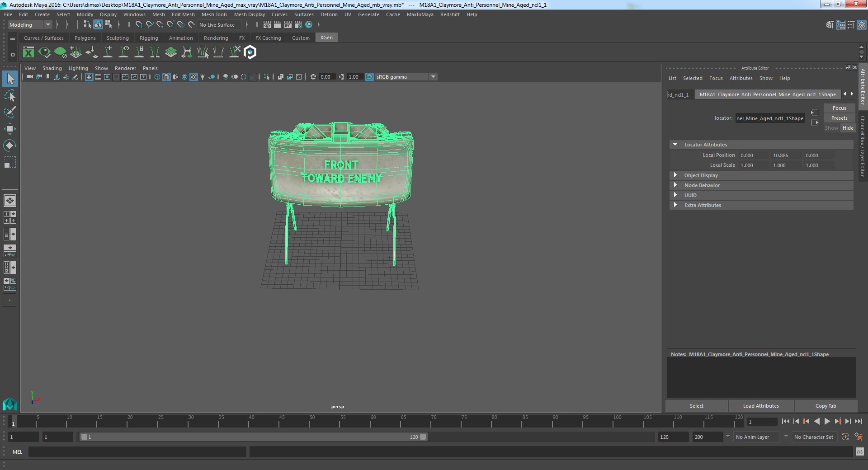
Task: Select the previous d_ncl1_1 node tab
Action: coord(679,94)
